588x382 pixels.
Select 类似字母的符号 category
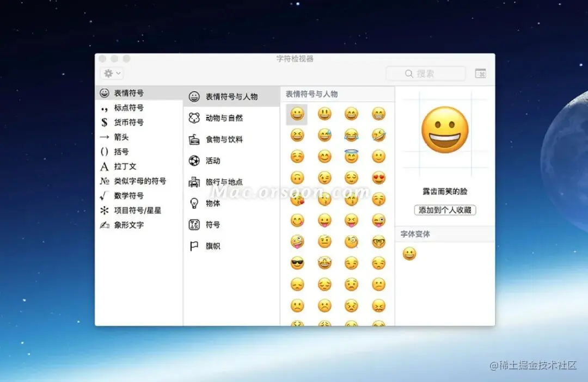[x=139, y=181]
